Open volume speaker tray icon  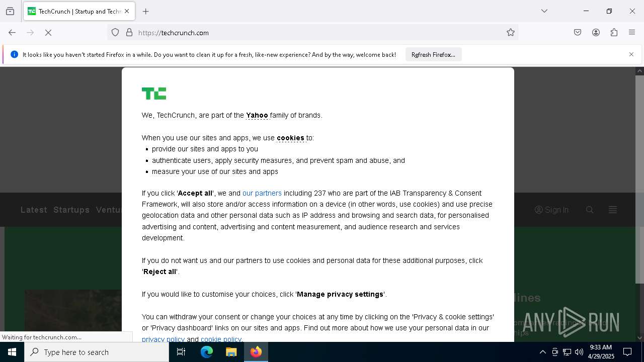(579, 352)
